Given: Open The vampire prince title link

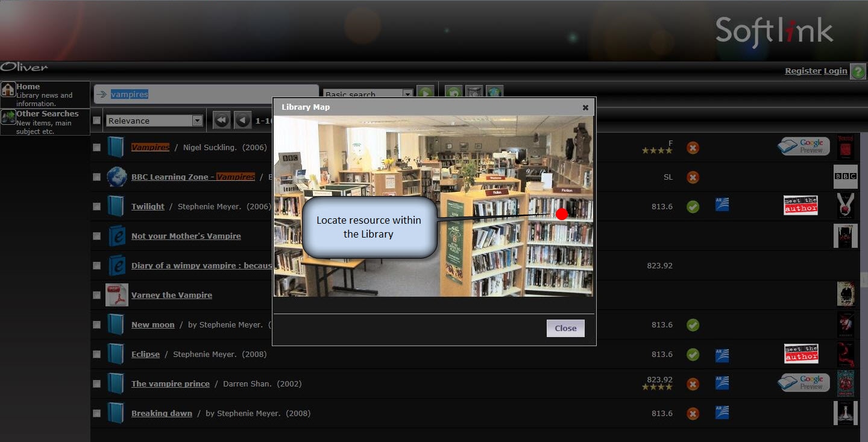Looking at the screenshot, I should click(171, 384).
